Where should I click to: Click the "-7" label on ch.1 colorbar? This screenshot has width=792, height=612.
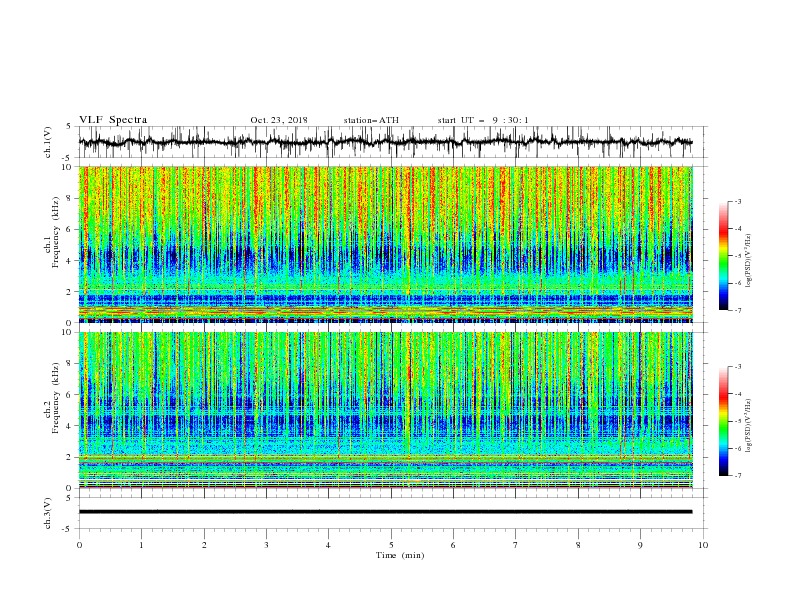coord(738,310)
